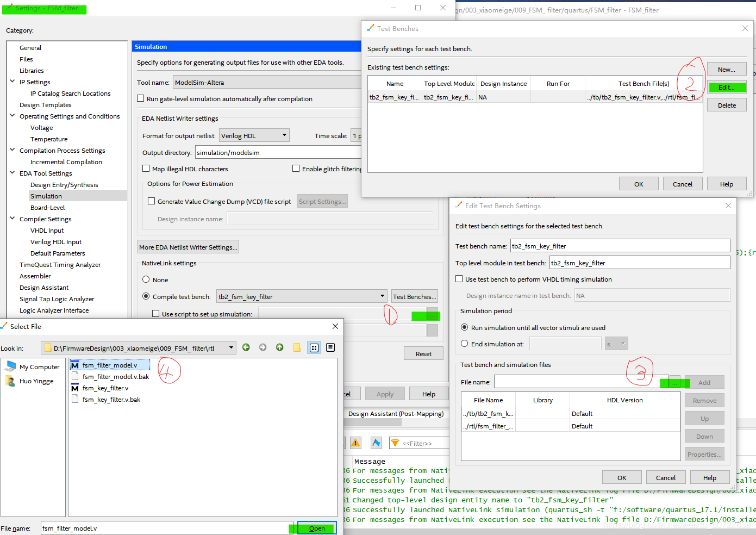Close the Select File dialog
Screen dimensions: 756x535
pos(335,327)
